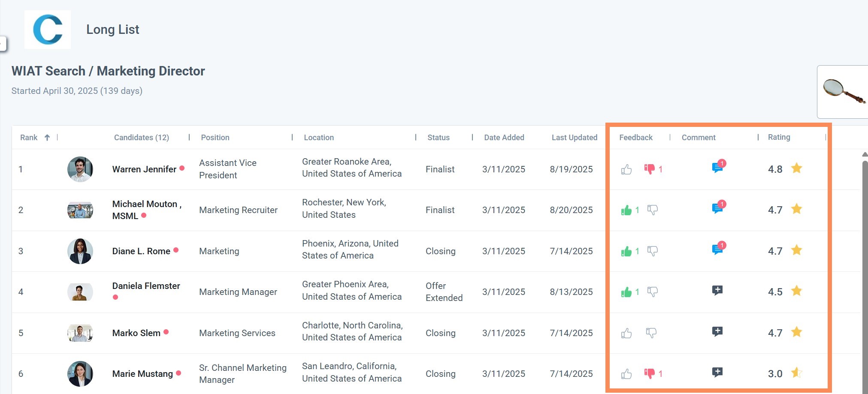The width and height of the screenshot is (868, 394).
Task: Give Daniela Flemster a thumbs down
Action: point(653,292)
